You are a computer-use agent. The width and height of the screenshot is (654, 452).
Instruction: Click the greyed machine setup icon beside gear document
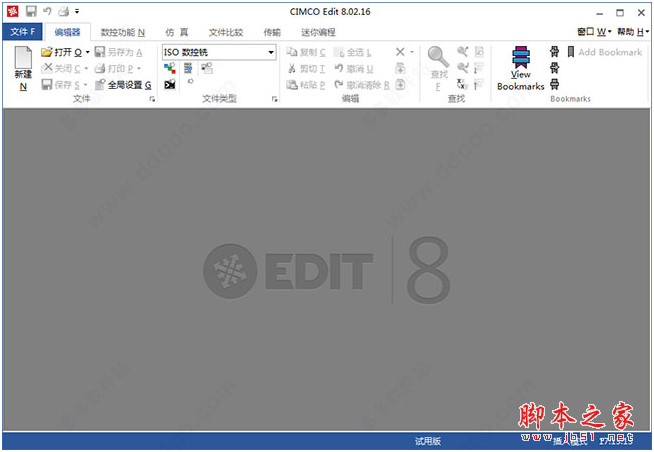tap(207, 68)
